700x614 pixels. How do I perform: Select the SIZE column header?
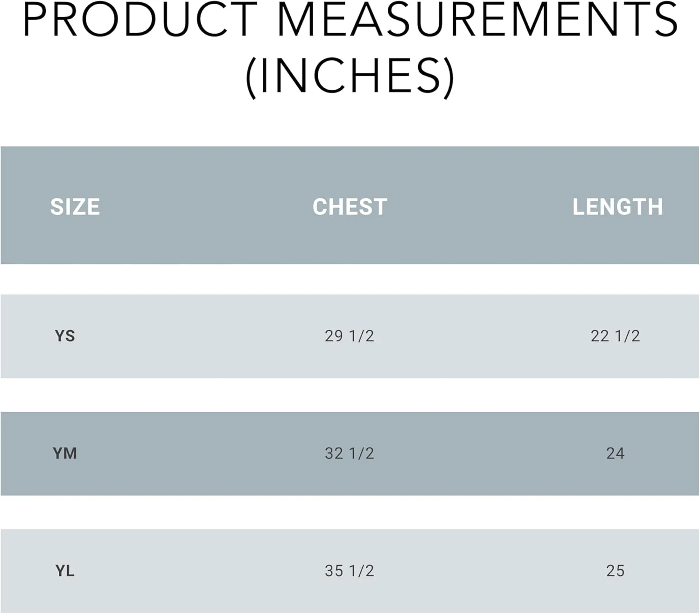point(75,207)
